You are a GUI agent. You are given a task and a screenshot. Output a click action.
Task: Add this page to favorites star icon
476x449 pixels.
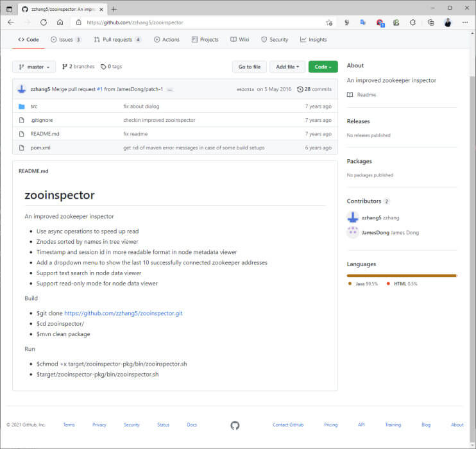tap(329, 22)
